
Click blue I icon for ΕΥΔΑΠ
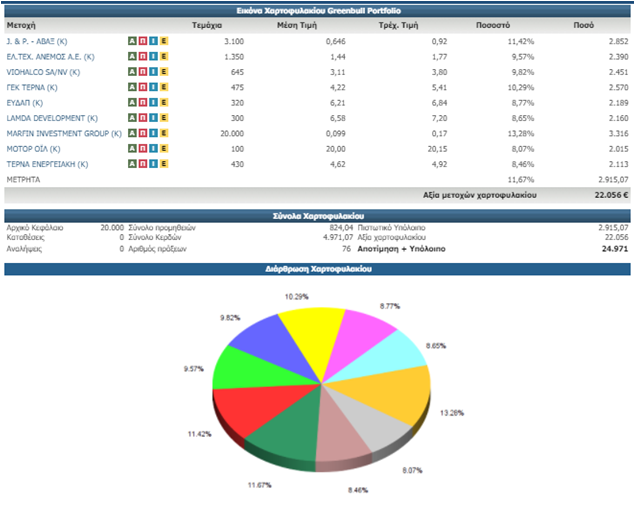coord(153,102)
